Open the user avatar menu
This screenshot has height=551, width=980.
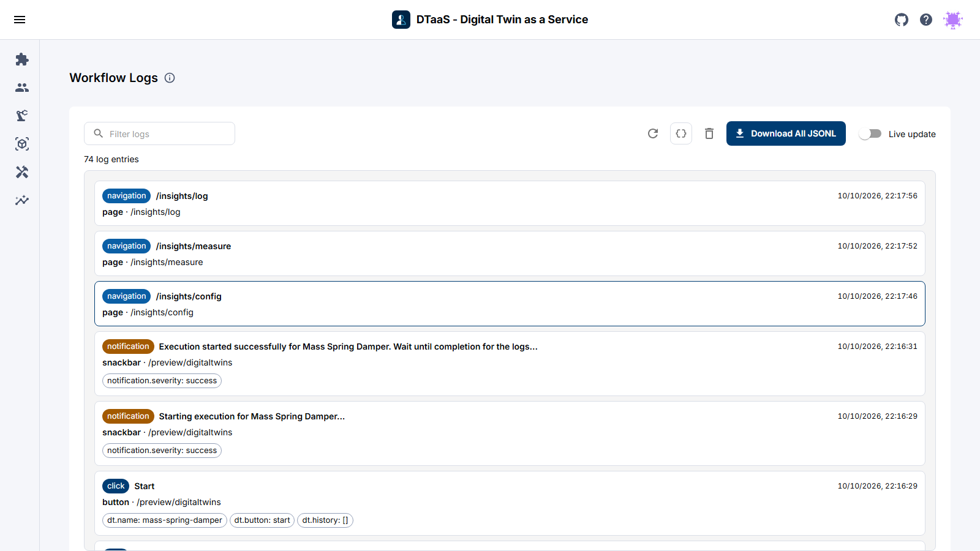[953, 20]
